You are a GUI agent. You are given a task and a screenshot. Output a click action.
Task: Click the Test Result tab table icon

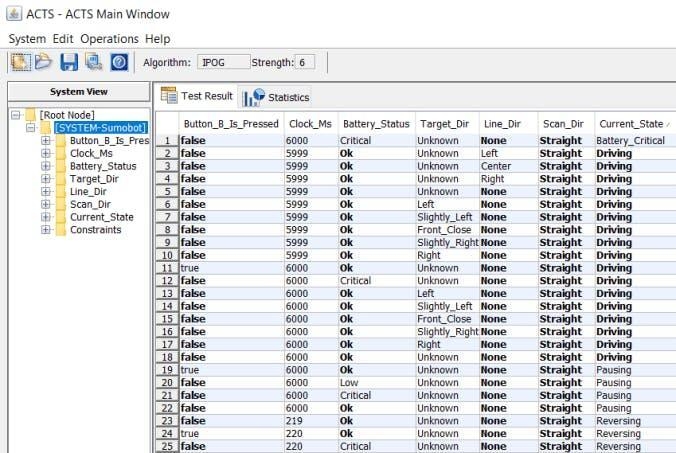pyautogui.click(x=169, y=95)
